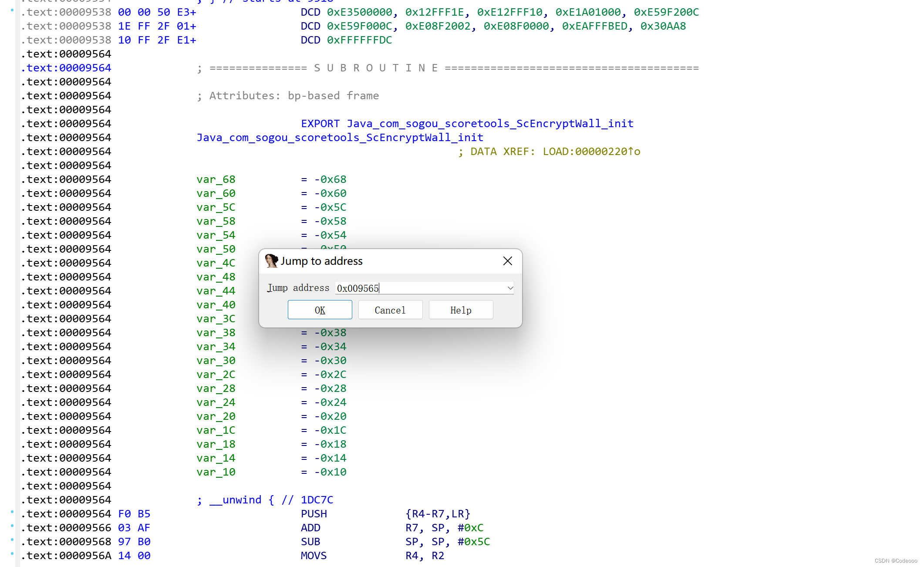The image size is (924, 567).
Task: Select the var_4C stack variable
Action: tap(216, 263)
